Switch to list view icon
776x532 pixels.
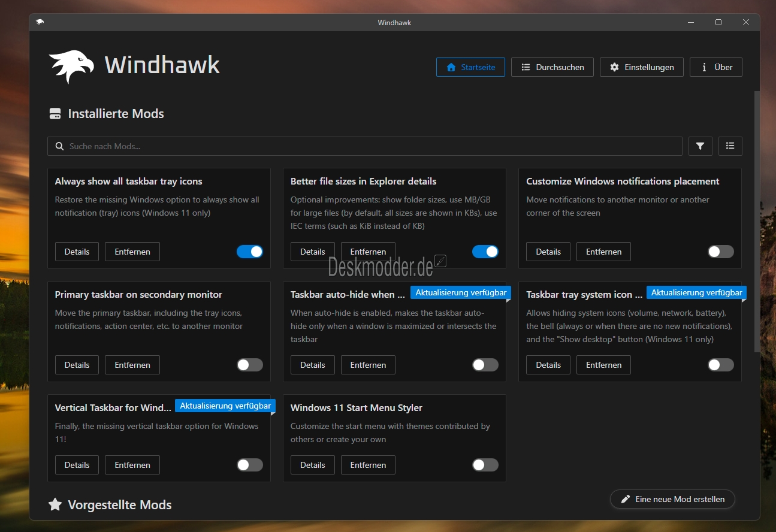pyautogui.click(x=730, y=146)
